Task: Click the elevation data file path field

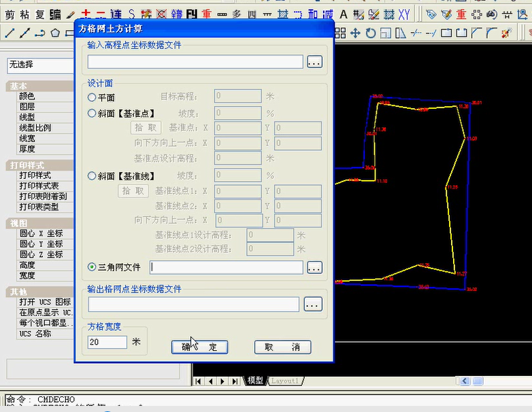Action: [x=195, y=62]
